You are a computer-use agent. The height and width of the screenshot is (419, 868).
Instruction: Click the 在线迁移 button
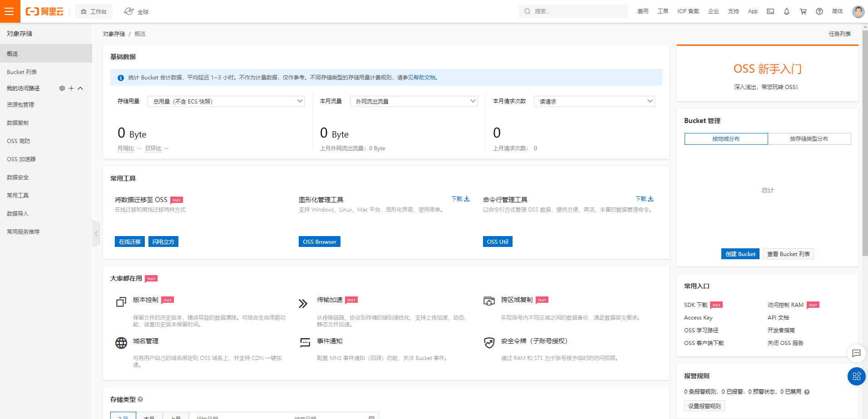[x=130, y=242]
